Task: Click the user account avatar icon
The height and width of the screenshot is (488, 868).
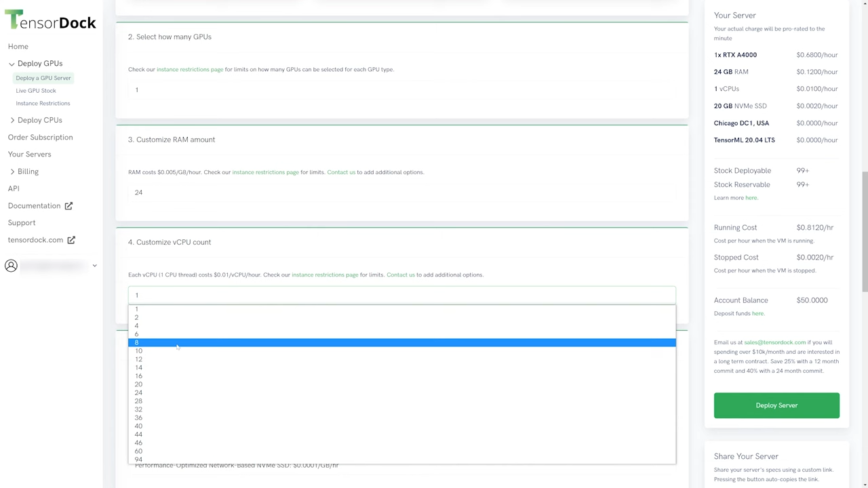Action: tap(11, 266)
